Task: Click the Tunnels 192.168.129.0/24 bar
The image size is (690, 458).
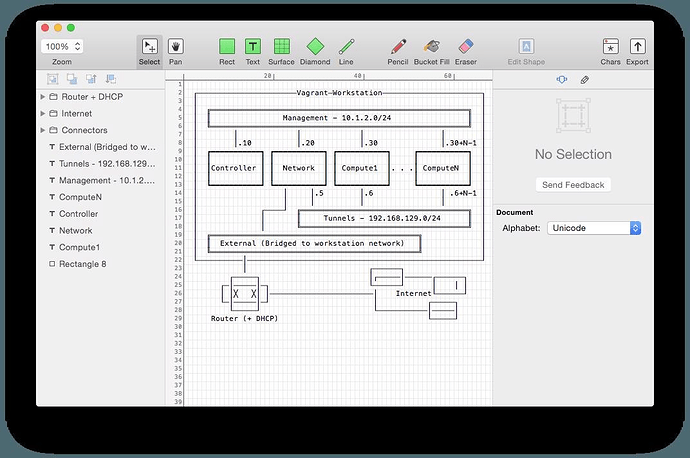Action: point(384,219)
